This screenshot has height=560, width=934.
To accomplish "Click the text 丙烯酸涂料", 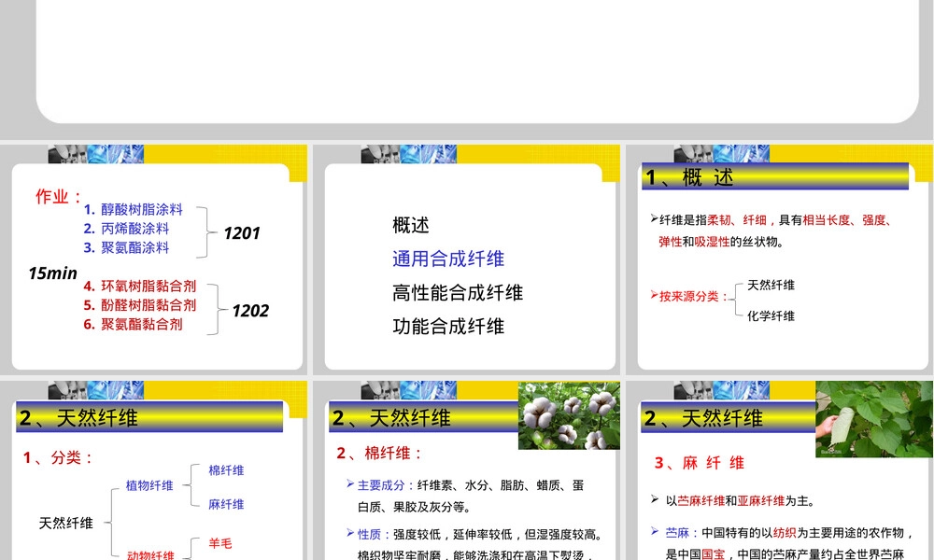I will [x=134, y=229].
